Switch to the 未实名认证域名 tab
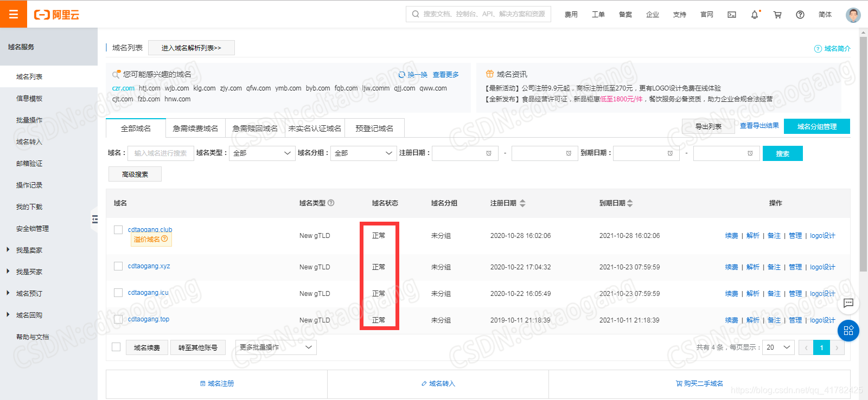Viewport: 868px width, 400px height. click(x=315, y=128)
